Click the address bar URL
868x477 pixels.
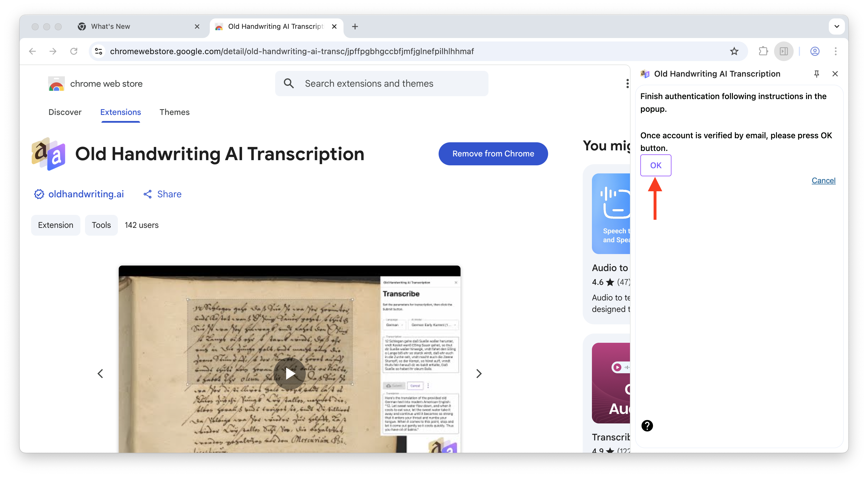[292, 51]
